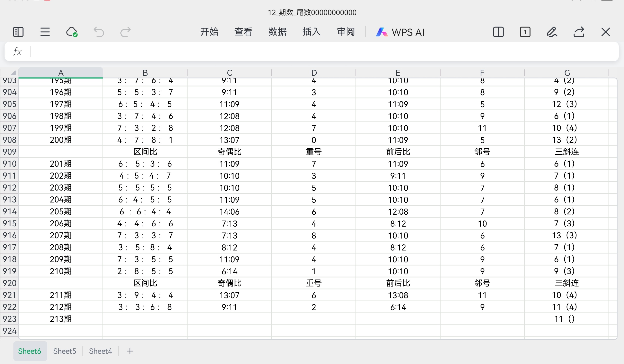Switch to Sheet5 tab
This screenshot has height=364, width=624.
click(65, 351)
